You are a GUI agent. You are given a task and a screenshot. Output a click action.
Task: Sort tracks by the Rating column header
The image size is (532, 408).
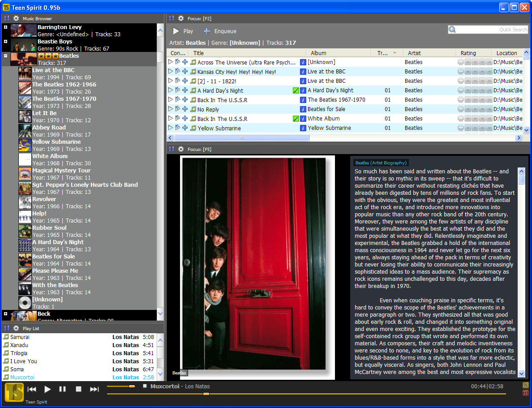[474, 53]
